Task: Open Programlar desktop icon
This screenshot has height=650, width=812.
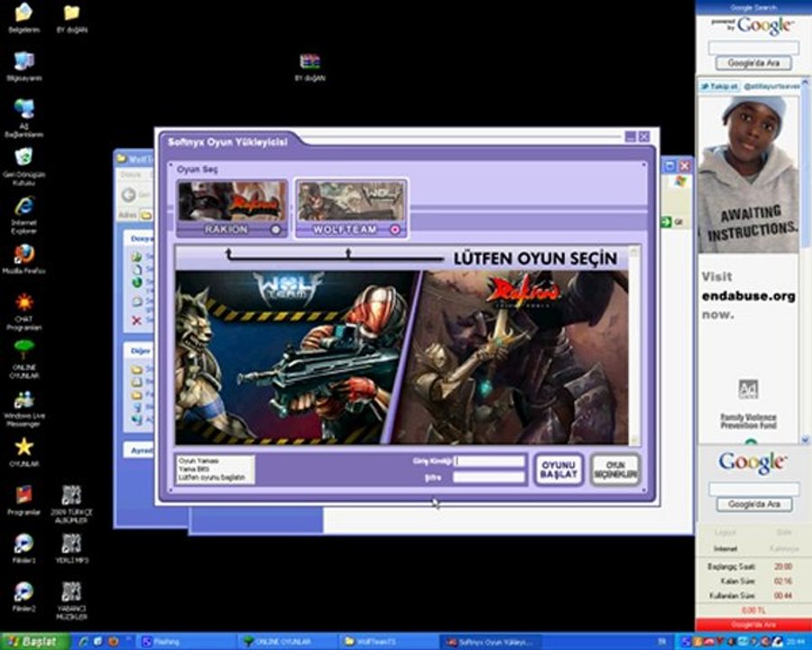Action: pos(23,500)
